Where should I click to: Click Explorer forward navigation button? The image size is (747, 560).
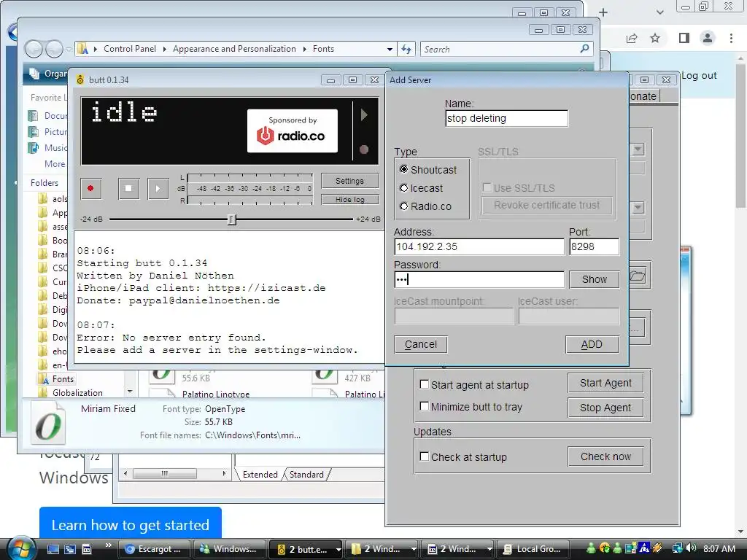(x=54, y=49)
